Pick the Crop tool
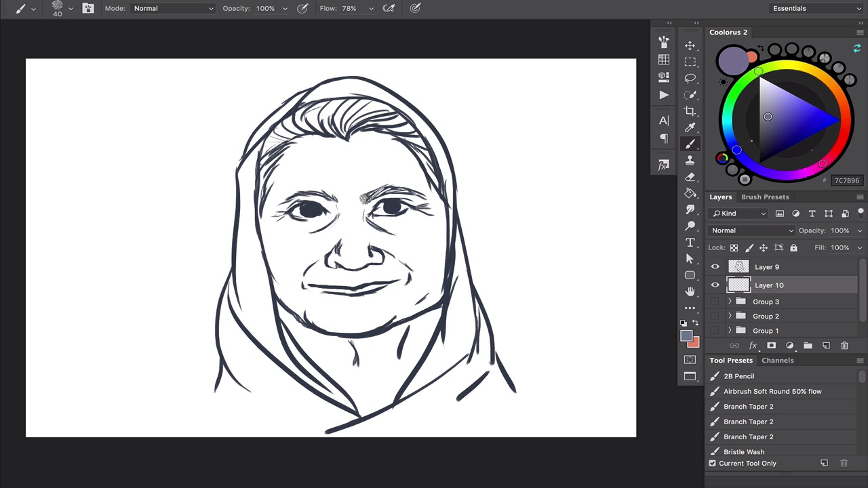Screen dimensions: 868x488 (690, 111)
